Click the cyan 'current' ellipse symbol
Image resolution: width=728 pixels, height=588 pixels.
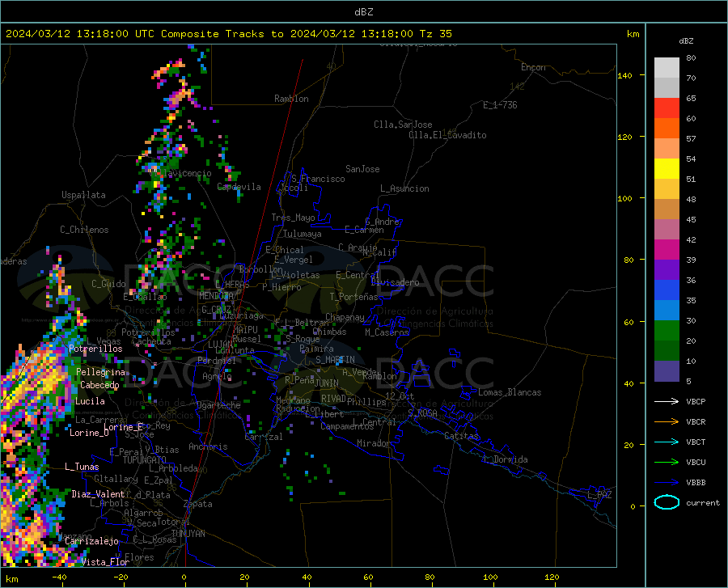pyautogui.click(x=667, y=502)
